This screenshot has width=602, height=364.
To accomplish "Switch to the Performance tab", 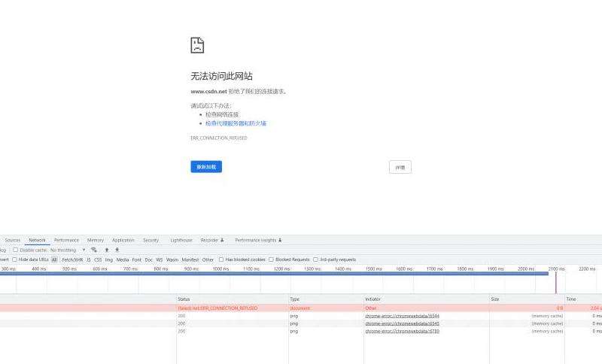I will (x=66, y=240).
